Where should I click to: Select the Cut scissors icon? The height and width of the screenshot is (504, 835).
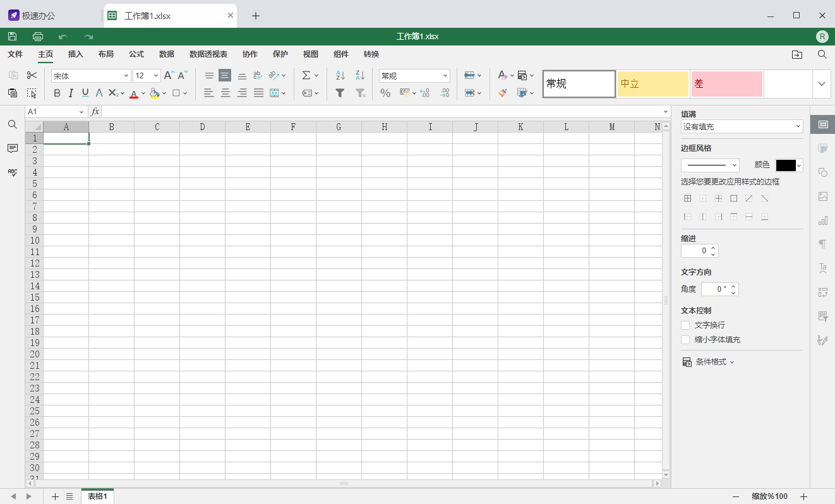pyautogui.click(x=32, y=75)
